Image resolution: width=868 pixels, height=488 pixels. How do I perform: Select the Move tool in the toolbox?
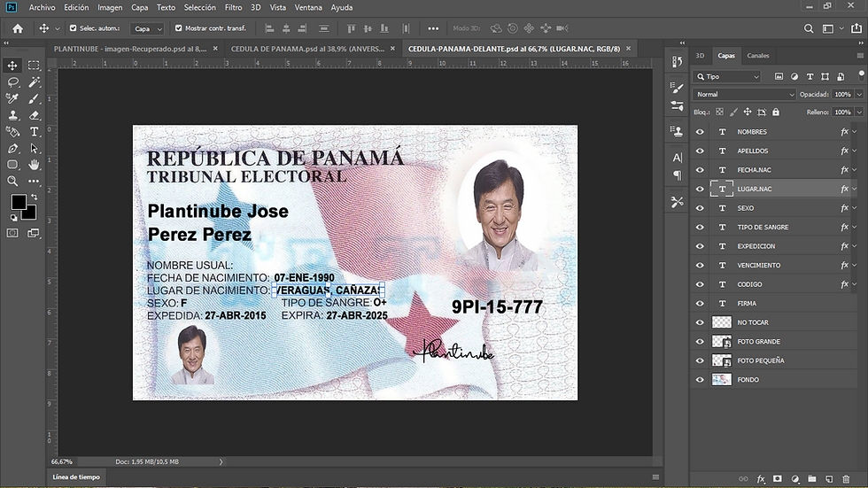coord(12,66)
